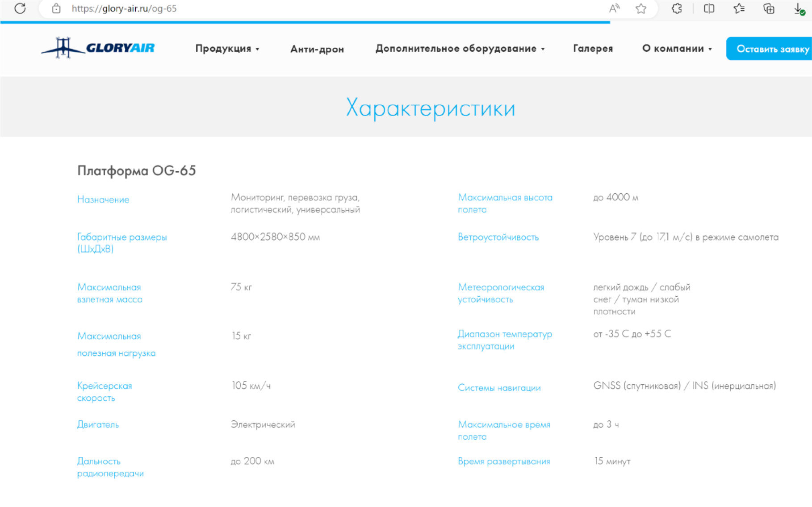Viewport: 812px width, 507px height.
Task: Expand the Продукция dropdown menu
Action: coord(227,49)
